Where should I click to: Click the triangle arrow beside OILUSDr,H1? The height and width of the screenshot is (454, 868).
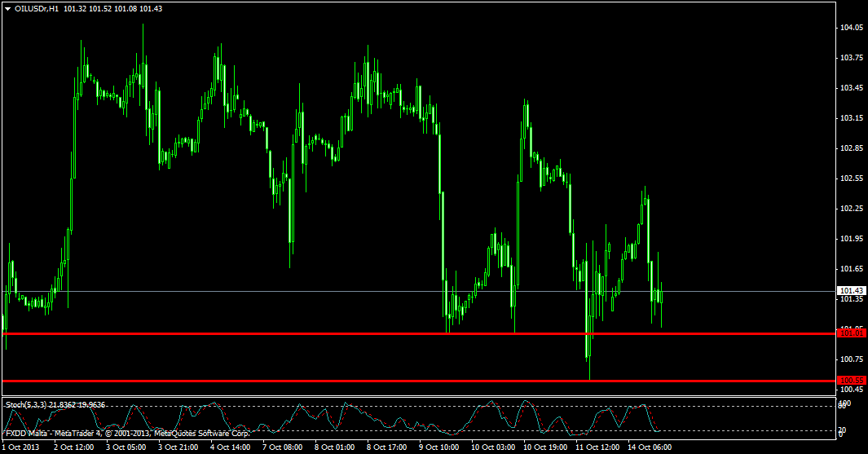(x=8, y=8)
